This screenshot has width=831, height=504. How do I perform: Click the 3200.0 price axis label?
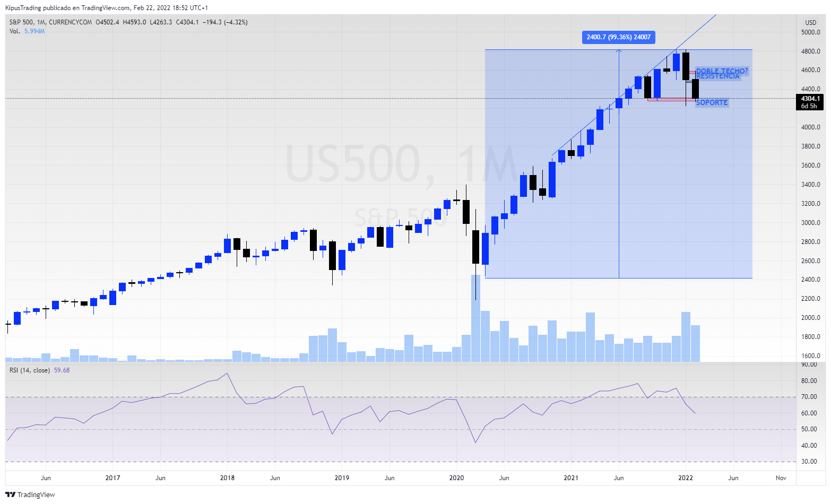point(811,204)
